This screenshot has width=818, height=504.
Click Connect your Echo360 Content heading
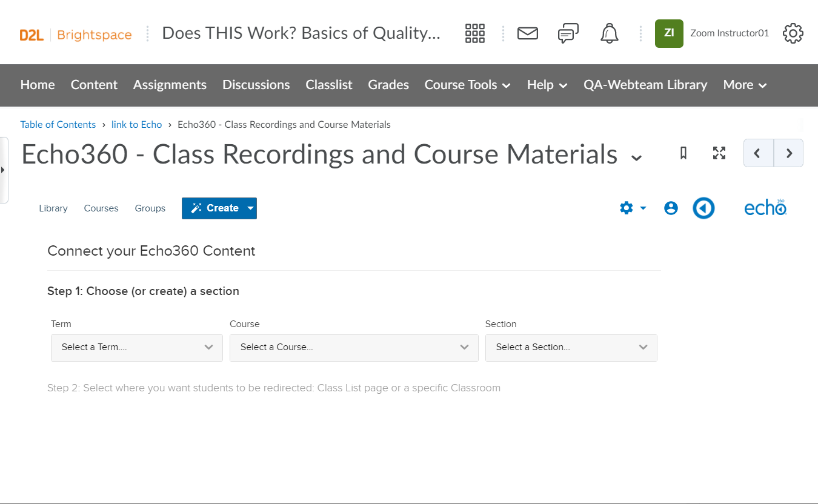click(151, 251)
